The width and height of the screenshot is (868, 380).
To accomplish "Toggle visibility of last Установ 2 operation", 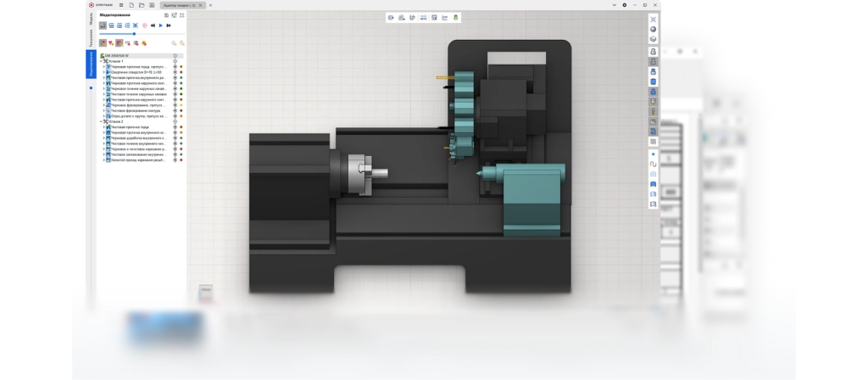I will pos(175,159).
